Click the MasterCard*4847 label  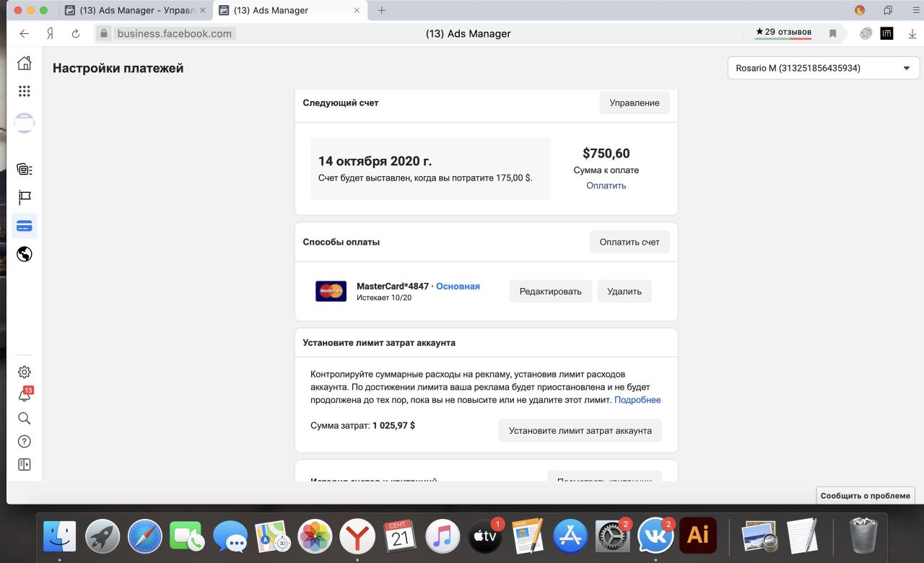pyautogui.click(x=393, y=286)
